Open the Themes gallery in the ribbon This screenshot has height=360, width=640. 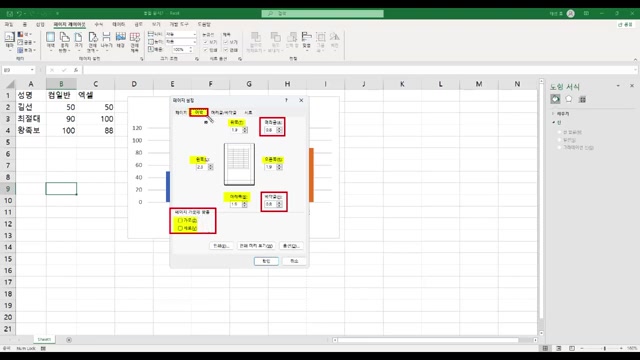(9, 41)
